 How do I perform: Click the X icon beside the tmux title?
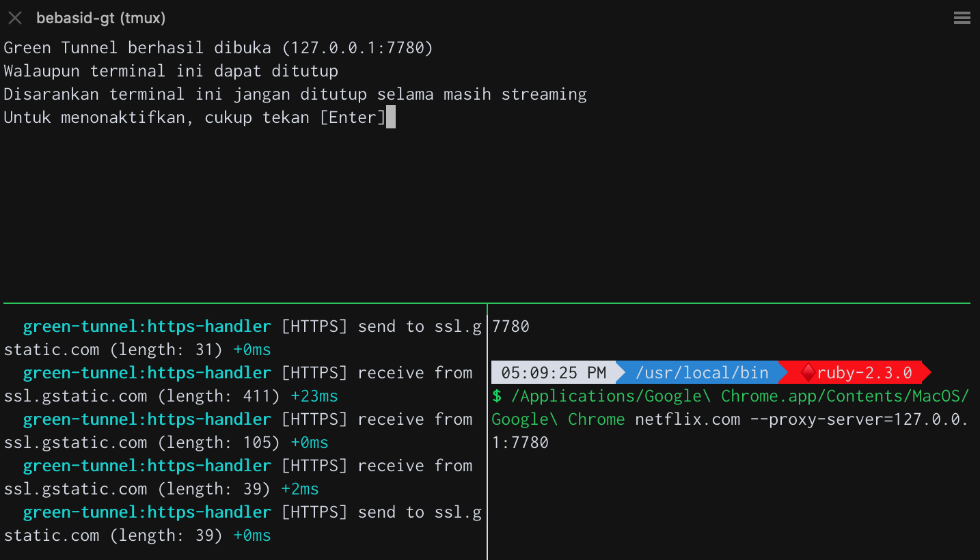click(14, 18)
